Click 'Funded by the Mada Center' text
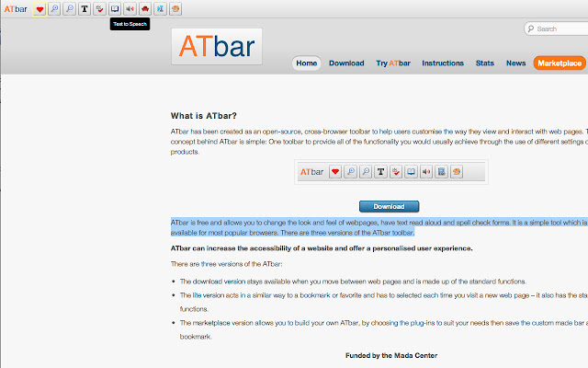The height and width of the screenshot is (368, 588). pos(391,355)
